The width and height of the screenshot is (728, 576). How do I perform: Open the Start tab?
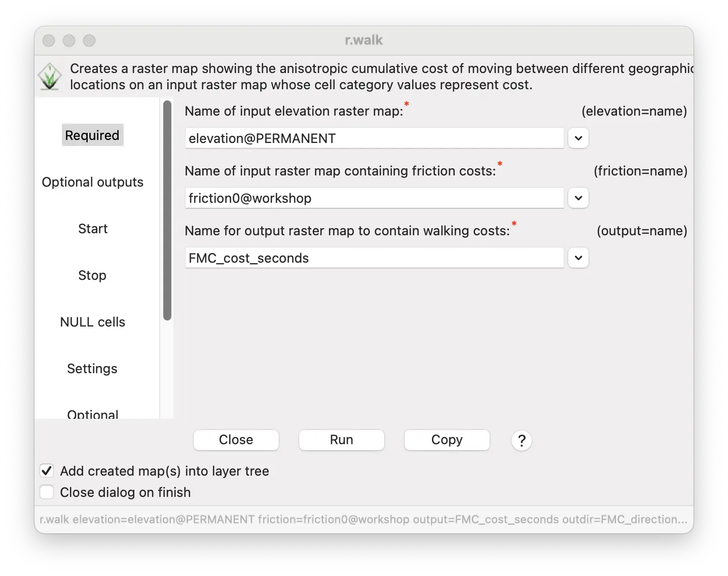coord(93,229)
